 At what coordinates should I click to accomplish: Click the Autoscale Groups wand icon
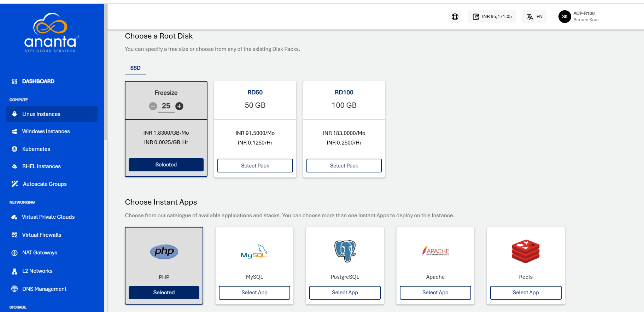pos(15,184)
